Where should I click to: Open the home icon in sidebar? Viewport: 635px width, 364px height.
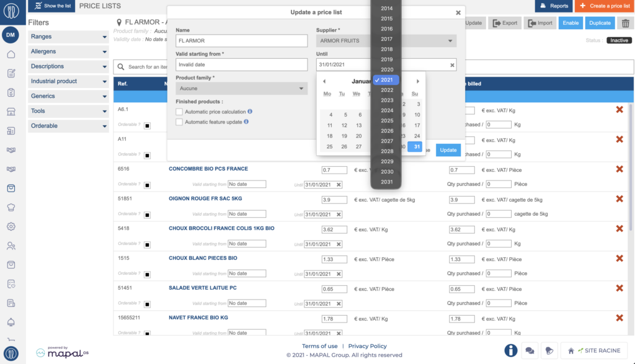(11, 54)
